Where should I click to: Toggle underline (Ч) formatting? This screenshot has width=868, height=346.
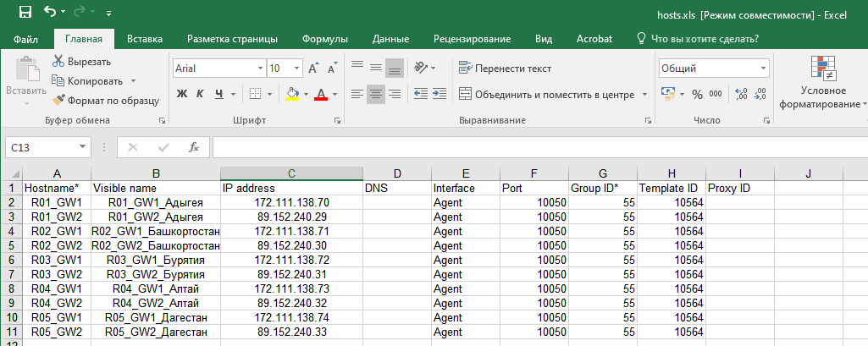tap(218, 94)
